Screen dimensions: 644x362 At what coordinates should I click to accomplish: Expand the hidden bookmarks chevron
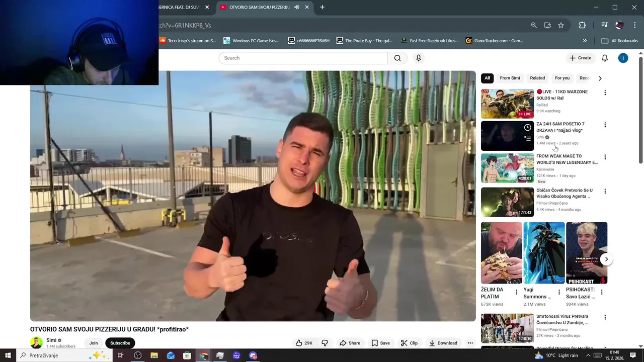click(x=585, y=41)
